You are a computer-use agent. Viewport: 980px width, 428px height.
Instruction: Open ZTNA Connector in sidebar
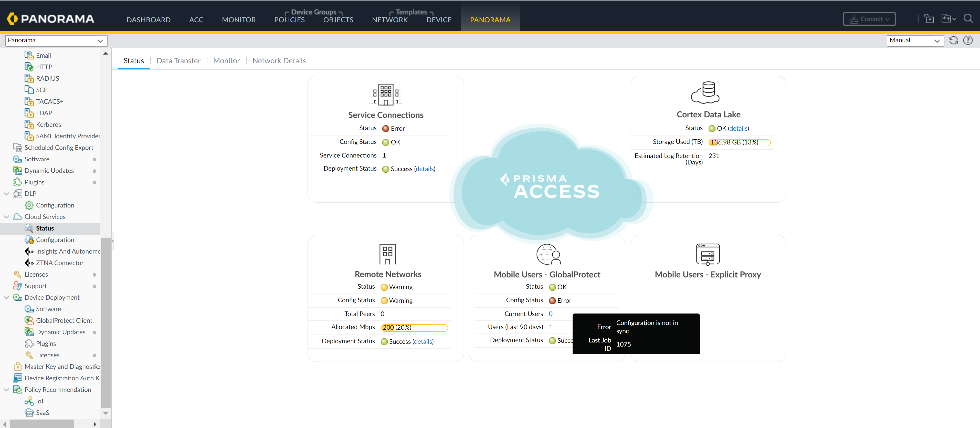(x=59, y=263)
